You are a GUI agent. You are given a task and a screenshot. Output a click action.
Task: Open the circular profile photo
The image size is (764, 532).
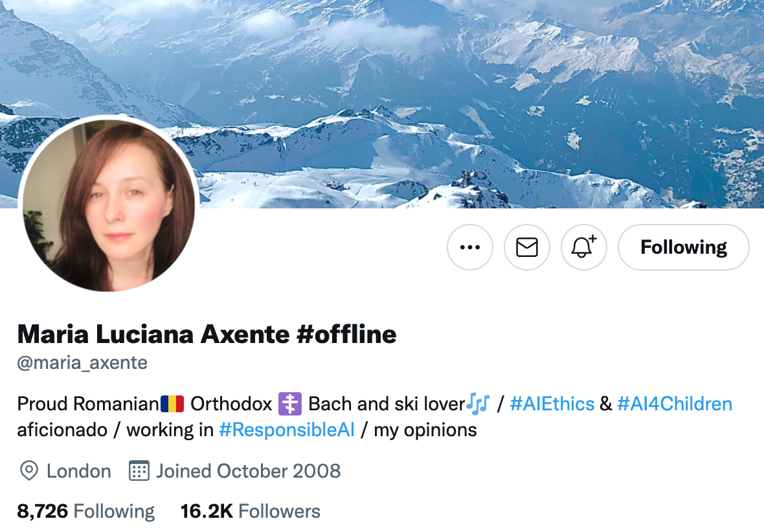click(x=109, y=205)
